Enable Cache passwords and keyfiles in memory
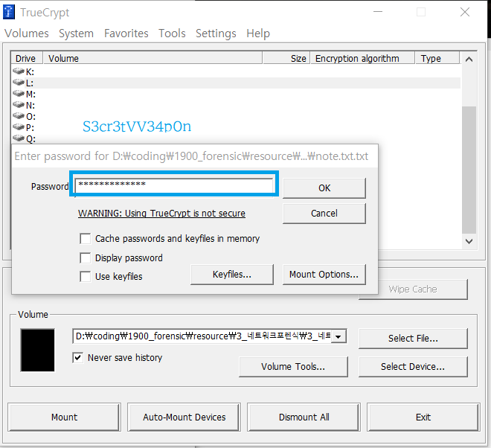 click(x=85, y=239)
